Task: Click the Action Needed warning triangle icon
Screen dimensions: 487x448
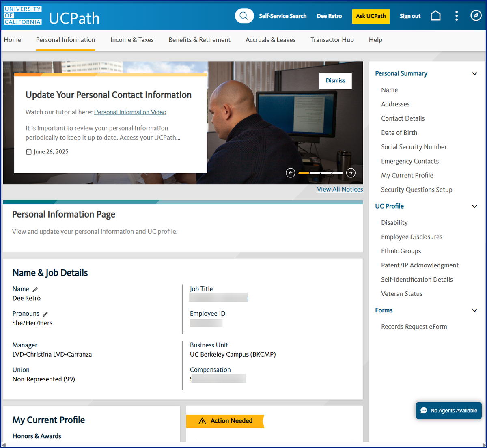Action: pos(203,421)
